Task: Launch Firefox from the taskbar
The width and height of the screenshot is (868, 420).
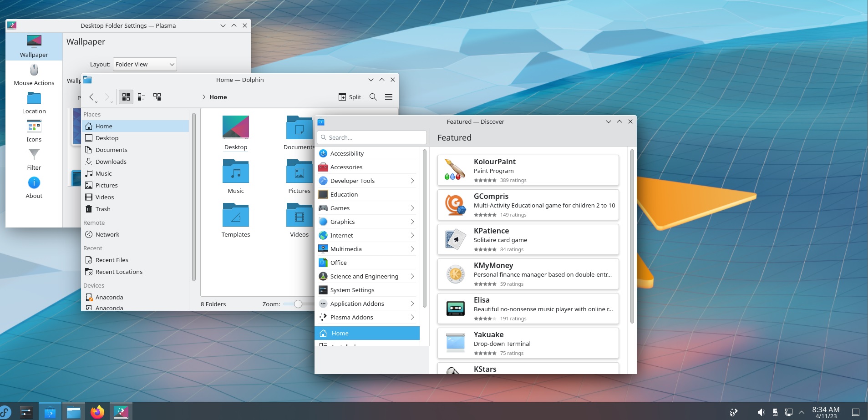Action: point(97,411)
